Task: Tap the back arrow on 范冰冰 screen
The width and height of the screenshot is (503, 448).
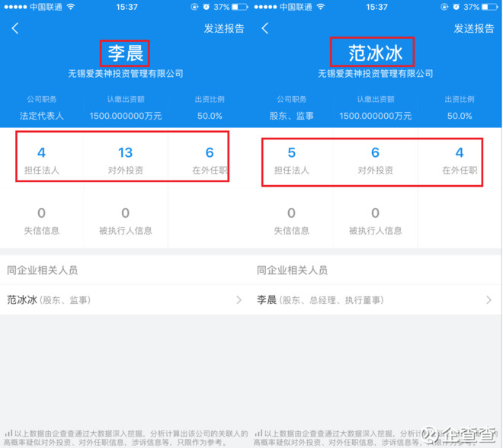Action: [x=264, y=28]
